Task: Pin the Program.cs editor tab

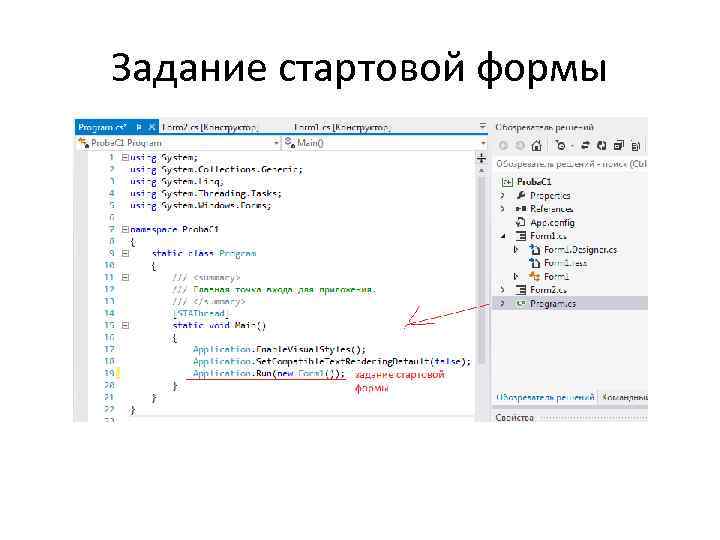Action: [x=139, y=127]
